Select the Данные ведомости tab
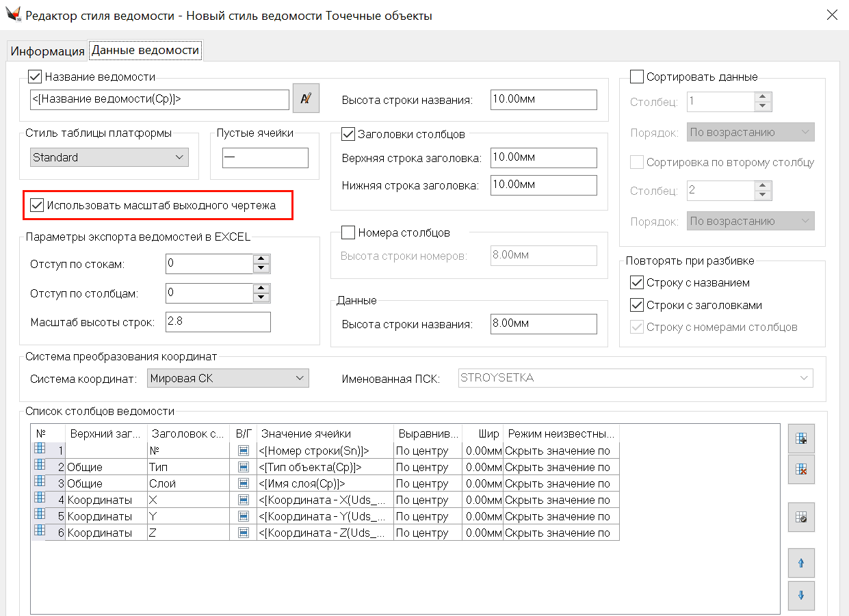 (145, 51)
